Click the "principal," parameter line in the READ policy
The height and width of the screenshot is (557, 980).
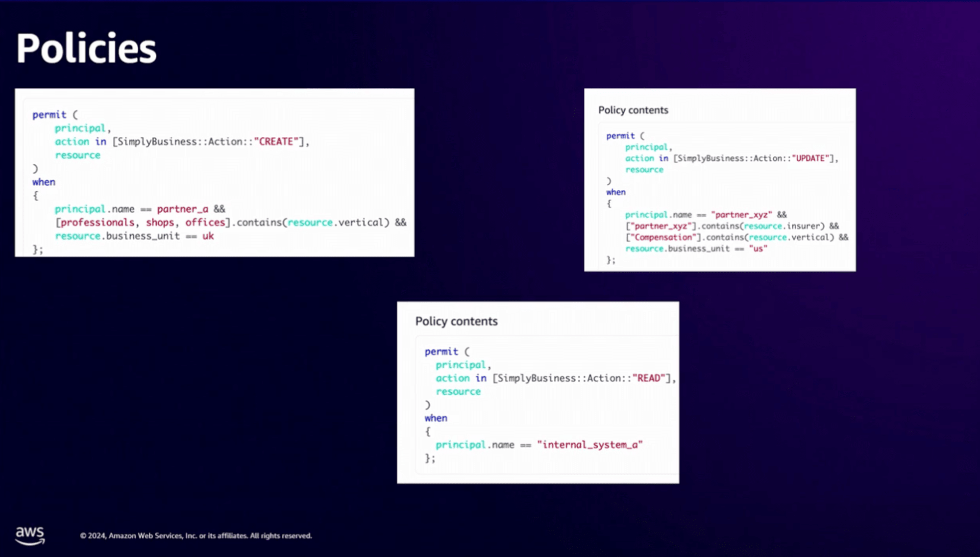[463, 365]
